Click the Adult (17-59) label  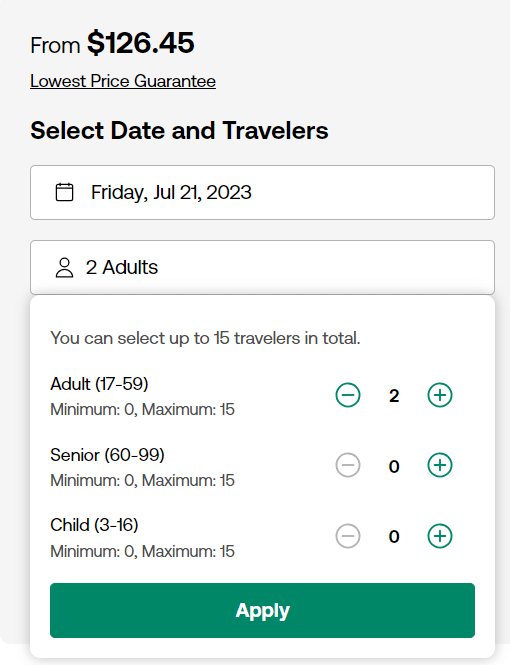click(x=99, y=384)
